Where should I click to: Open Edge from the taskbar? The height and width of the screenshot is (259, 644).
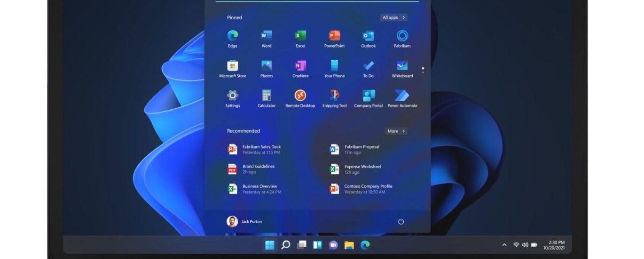tap(365, 245)
